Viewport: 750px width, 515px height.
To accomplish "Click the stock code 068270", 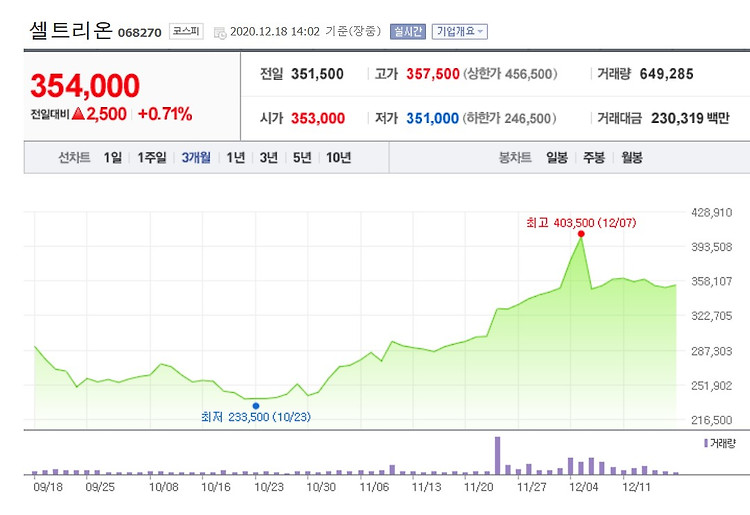I will tap(140, 33).
